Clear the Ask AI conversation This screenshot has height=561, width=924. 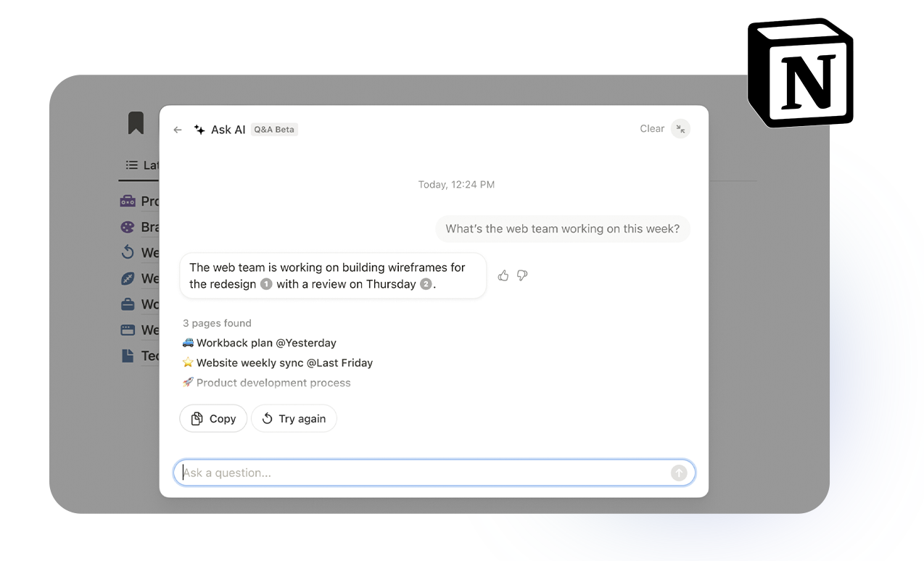(651, 129)
